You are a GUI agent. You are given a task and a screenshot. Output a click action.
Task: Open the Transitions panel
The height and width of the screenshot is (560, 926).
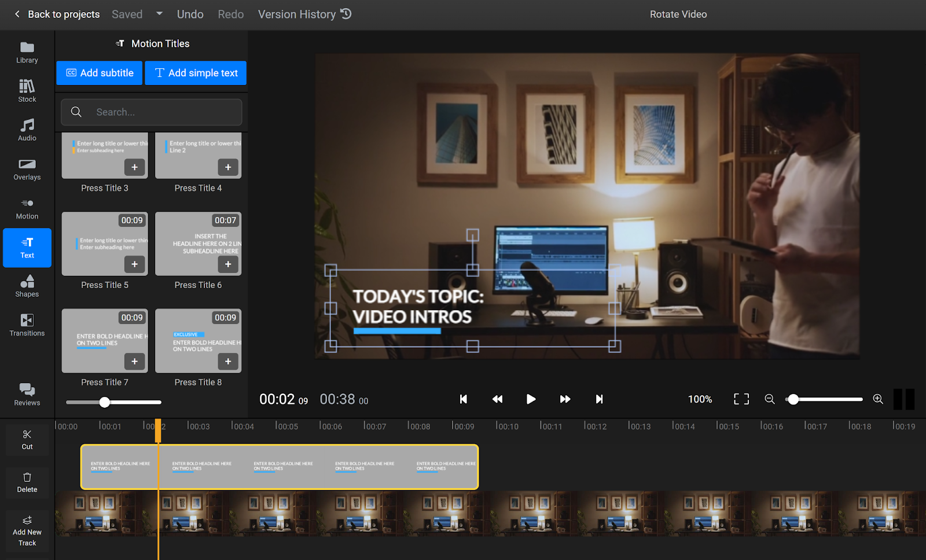click(27, 325)
